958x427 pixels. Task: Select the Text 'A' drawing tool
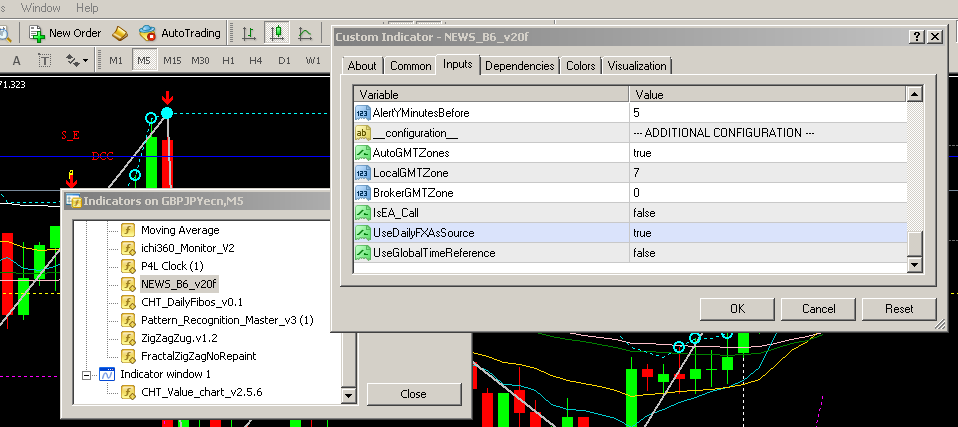point(16,60)
